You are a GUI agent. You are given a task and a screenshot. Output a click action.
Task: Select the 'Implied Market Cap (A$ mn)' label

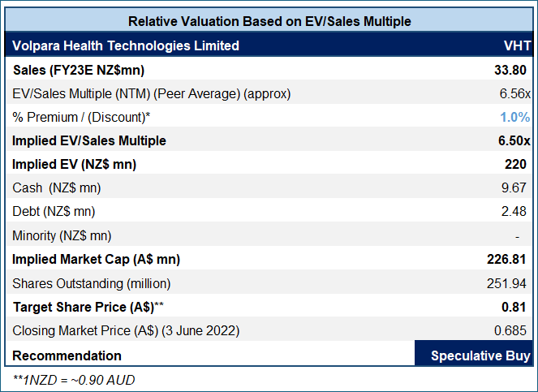tap(96, 259)
